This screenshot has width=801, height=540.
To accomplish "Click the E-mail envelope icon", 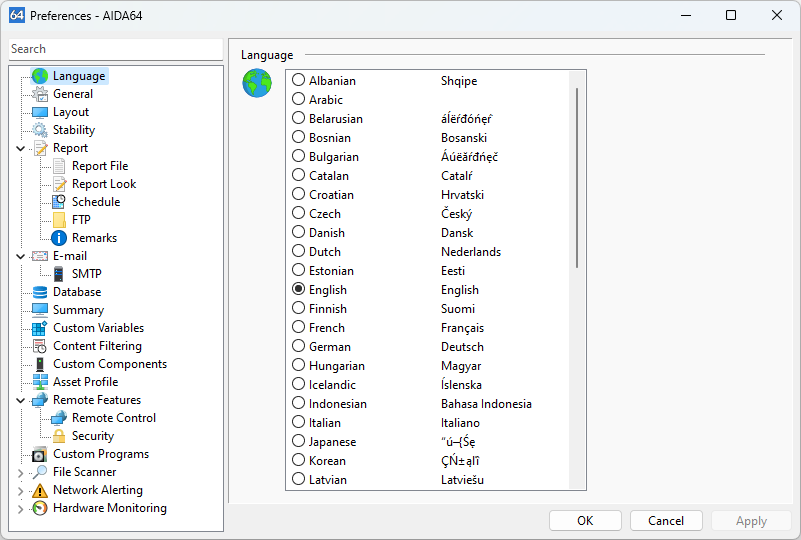I will tap(40, 256).
